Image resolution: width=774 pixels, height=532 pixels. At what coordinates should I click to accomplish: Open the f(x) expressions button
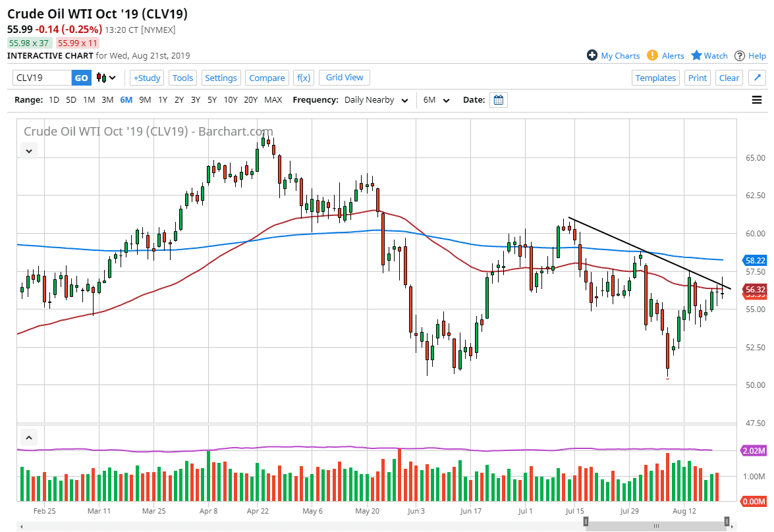coord(303,78)
